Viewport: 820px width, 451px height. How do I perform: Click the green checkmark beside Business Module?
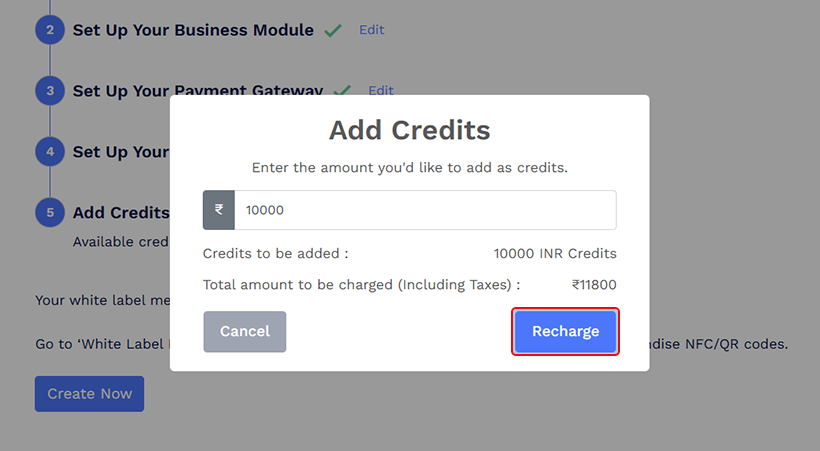tap(333, 30)
